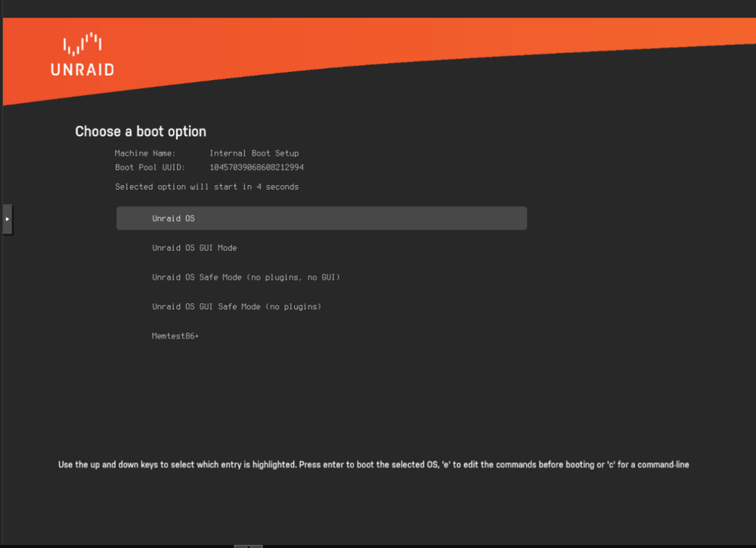This screenshot has height=548, width=756.
Task: Click the 'Selected option will start' countdown text
Action: 207,187
